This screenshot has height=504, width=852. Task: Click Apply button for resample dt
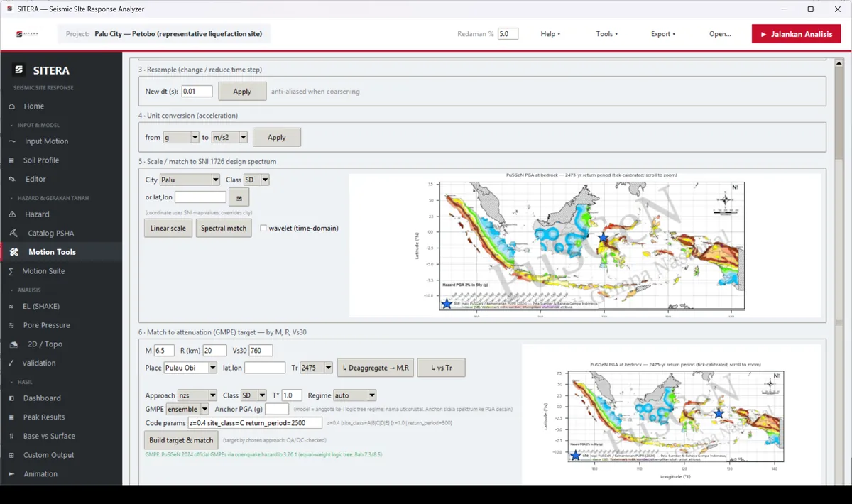242,92
